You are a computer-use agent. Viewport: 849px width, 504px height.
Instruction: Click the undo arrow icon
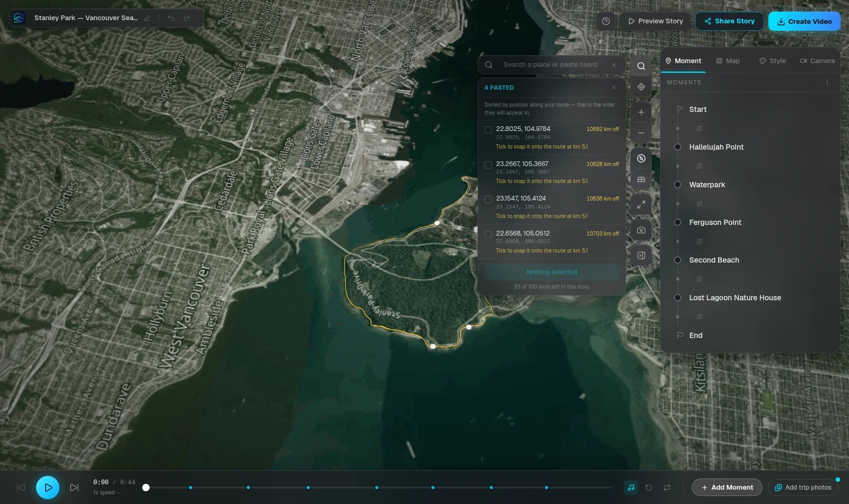point(171,18)
